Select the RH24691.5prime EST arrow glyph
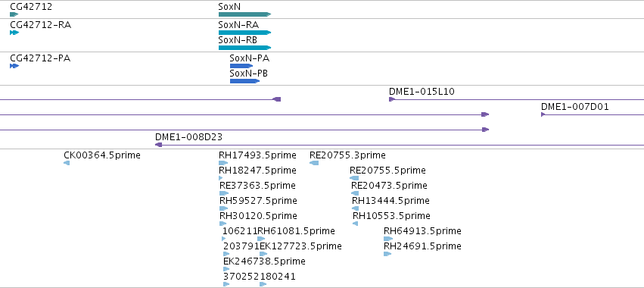The height and width of the screenshot is (288, 644). 387,254
